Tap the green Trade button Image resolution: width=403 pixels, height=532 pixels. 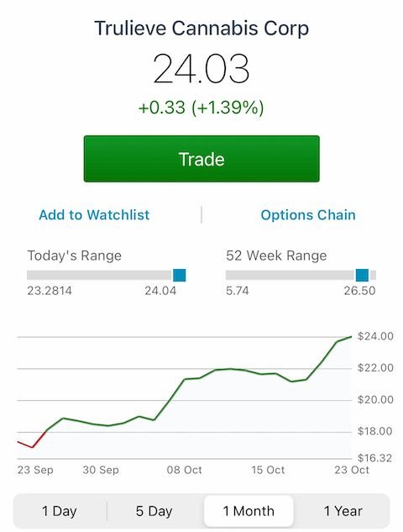(201, 159)
